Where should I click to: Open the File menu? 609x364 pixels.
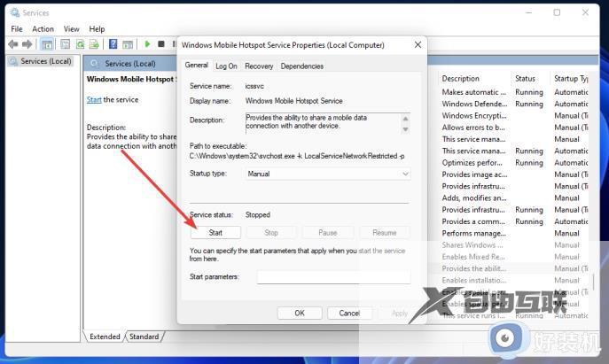17,28
